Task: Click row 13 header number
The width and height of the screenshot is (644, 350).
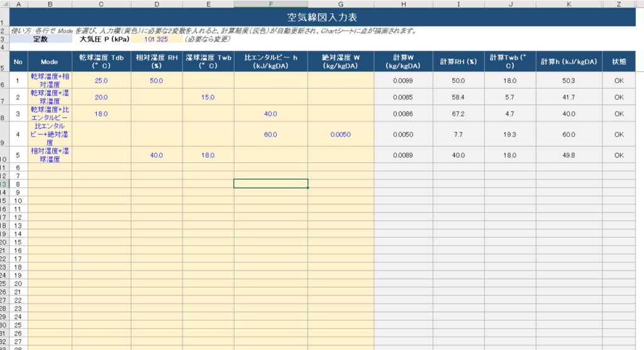Action: point(4,184)
